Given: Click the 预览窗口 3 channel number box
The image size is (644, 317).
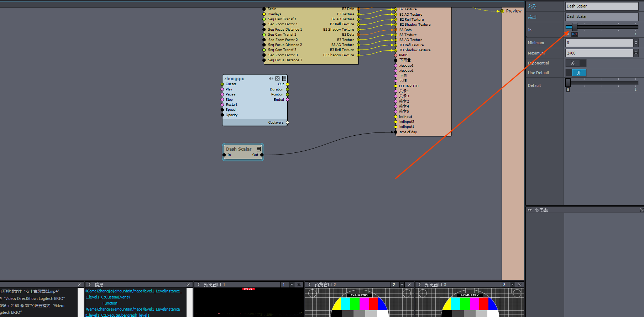Looking at the screenshot, I should [x=505, y=285].
